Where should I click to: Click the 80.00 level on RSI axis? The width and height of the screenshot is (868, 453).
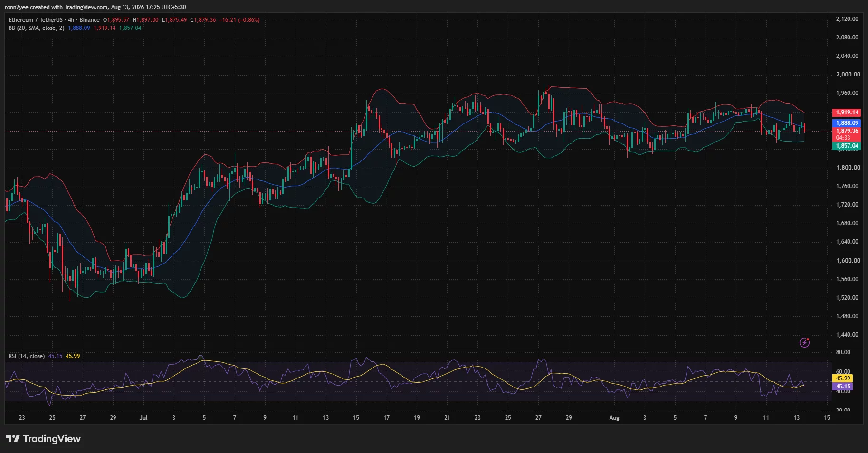[x=843, y=352]
